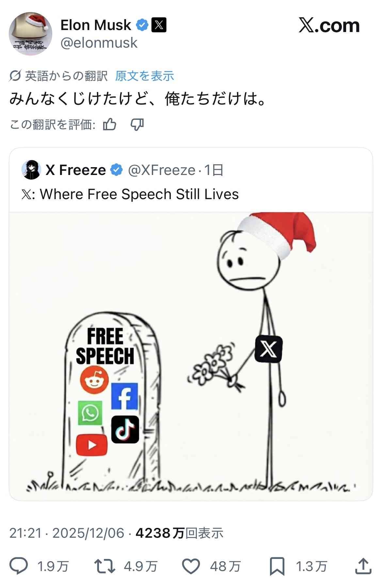Like the post with the heart icon

tap(191, 566)
